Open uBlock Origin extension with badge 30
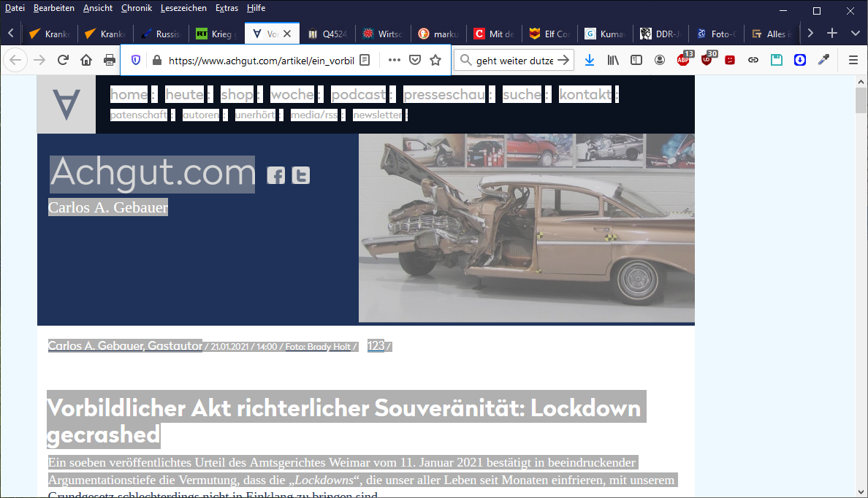Viewport: 868px width, 498px height. (708, 59)
